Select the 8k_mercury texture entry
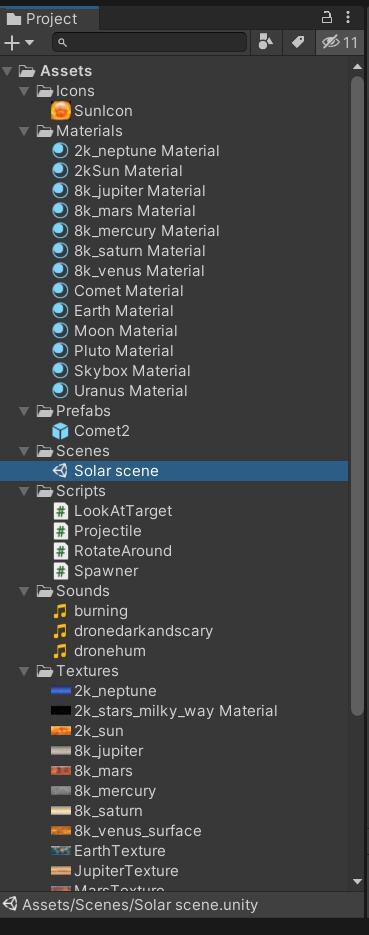Screen dimensions: 369x935 [115, 791]
